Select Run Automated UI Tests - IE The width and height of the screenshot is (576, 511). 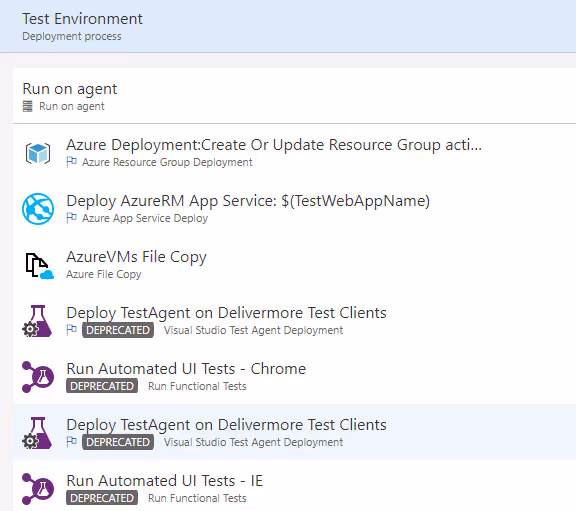[x=294, y=489]
